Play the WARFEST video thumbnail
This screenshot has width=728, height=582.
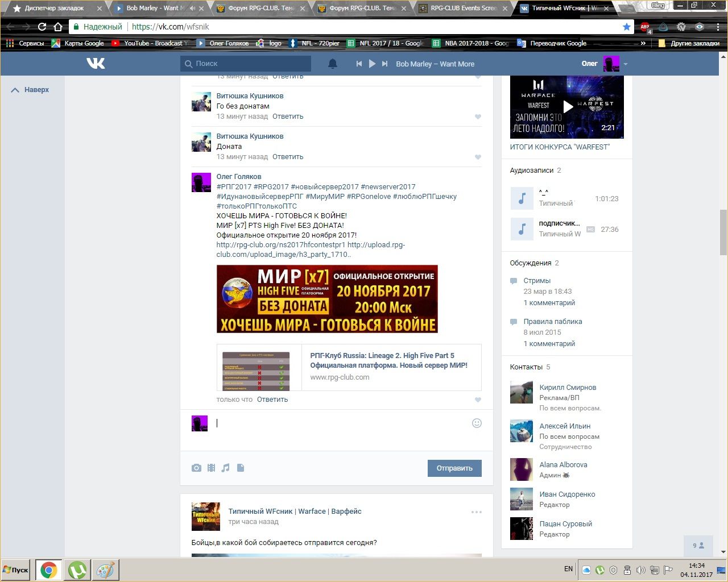pos(567,107)
